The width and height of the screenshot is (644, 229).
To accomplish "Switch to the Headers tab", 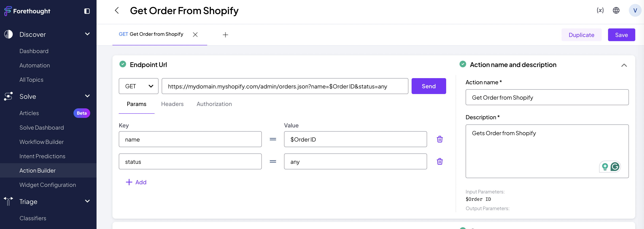I will click(172, 104).
